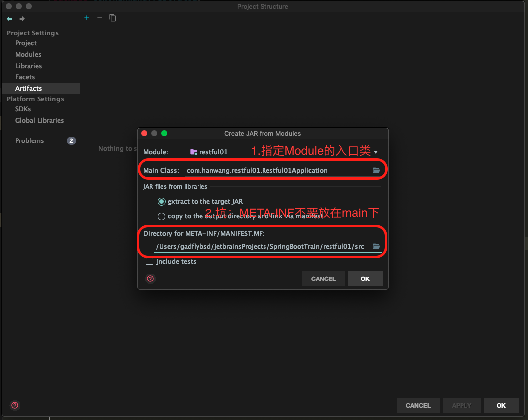This screenshot has width=528, height=420.
Task: Click the forward navigation arrow
Action: [22, 19]
